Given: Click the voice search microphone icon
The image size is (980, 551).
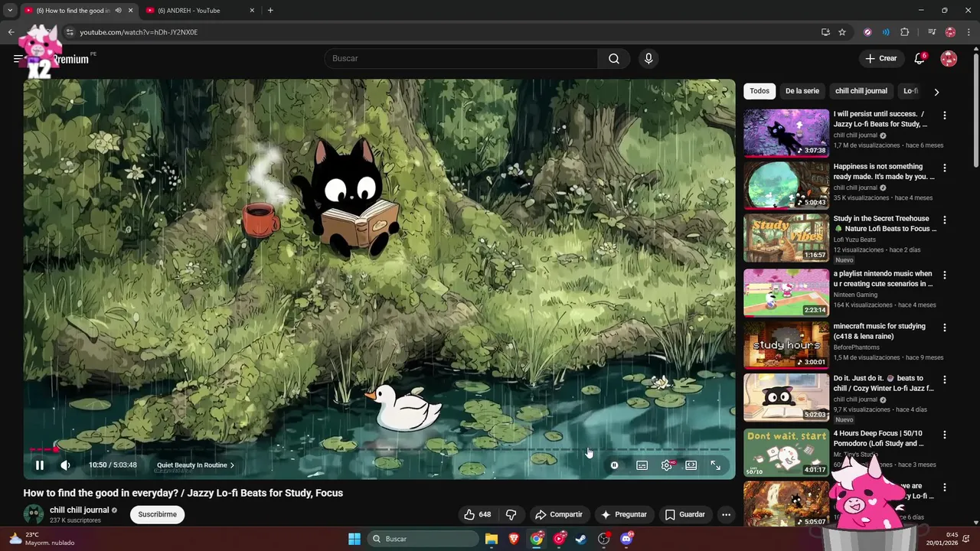Looking at the screenshot, I should tap(648, 58).
